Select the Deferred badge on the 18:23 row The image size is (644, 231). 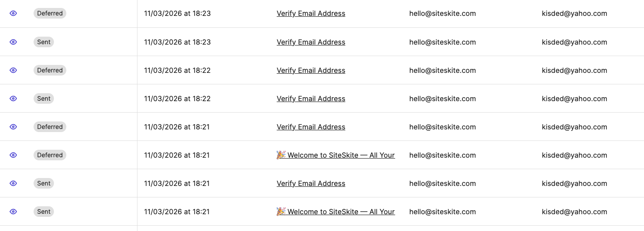[50, 14]
